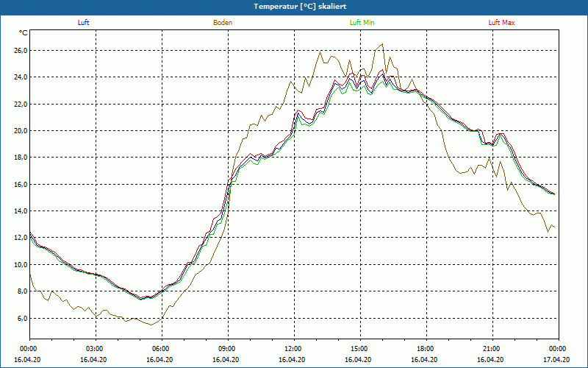The width and height of the screenshot is (588, 368).
Task: Click the '6,0' y-axis value
Action: 22,319
